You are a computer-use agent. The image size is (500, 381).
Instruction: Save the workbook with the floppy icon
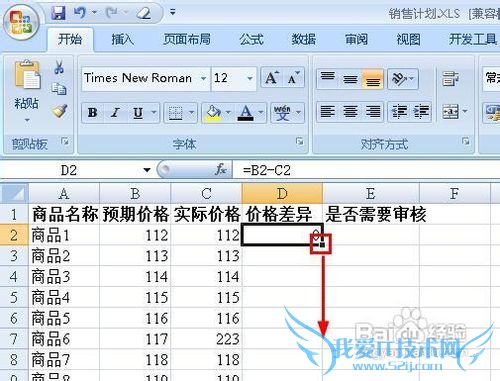[x=58, y=13]
